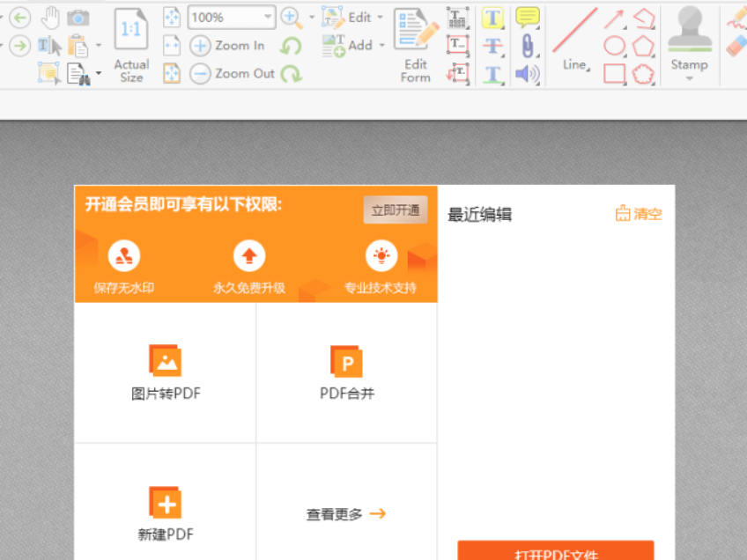Click the 立即开通 button

pyautogui.click(x=396, y=210)
